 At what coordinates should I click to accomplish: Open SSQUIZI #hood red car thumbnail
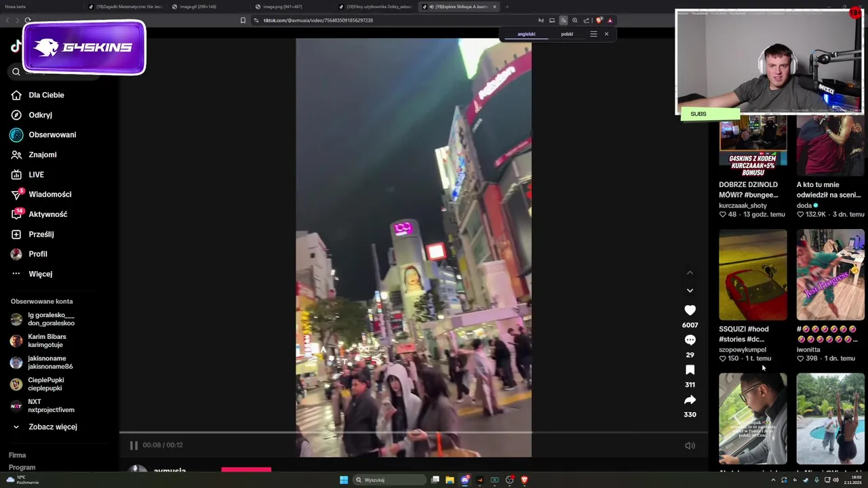click(753, 274)
